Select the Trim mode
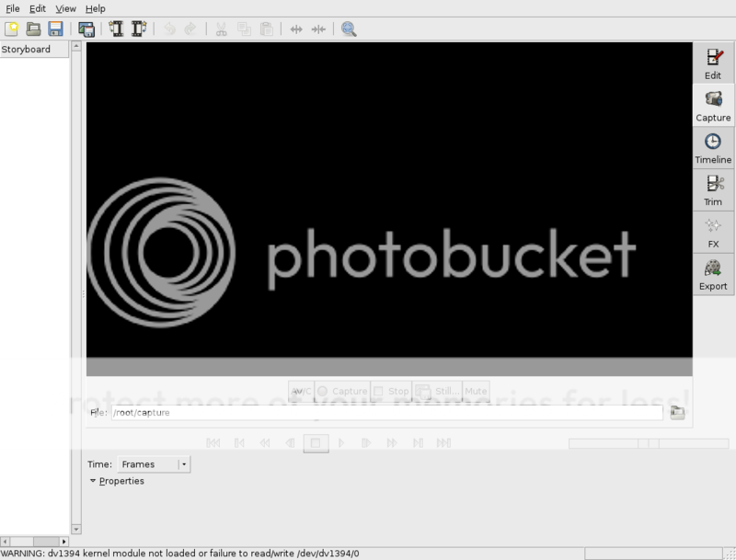The width and height of the screenshot is (736, 560). (x=713, y=190)
